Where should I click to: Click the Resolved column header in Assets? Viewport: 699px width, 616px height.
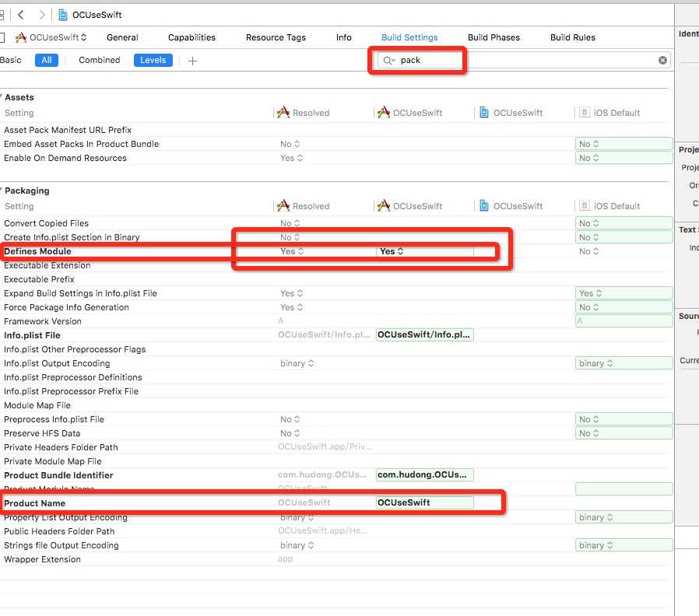(x=303, y=113)
